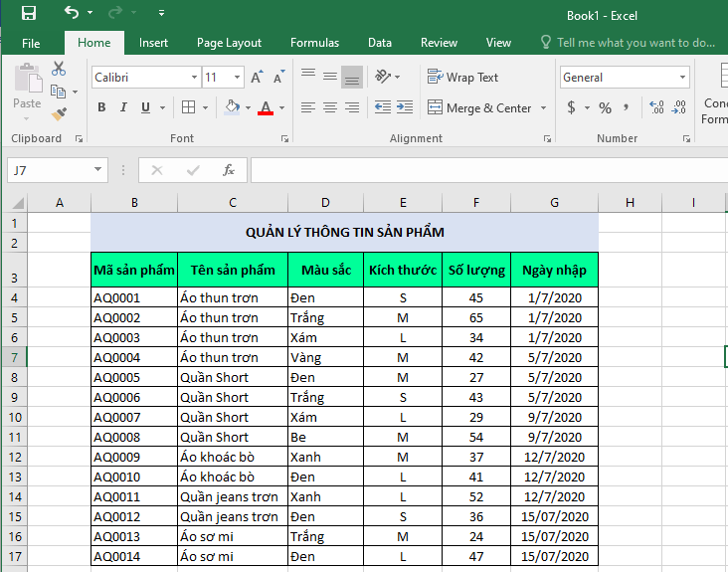
Task: Open the Clipboard dialog launcher
Action: pyautogui.click(x=79, y=139)
